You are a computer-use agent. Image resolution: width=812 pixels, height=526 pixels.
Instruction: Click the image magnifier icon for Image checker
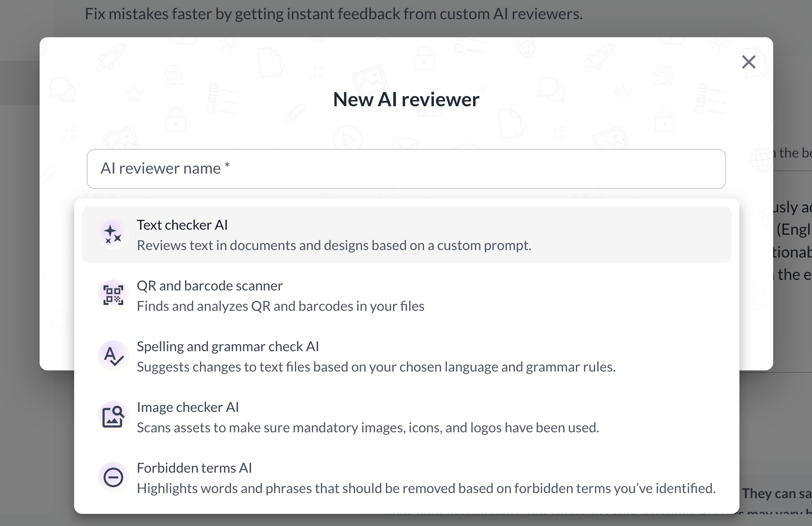pyautogui.click(x=113, y=416)
